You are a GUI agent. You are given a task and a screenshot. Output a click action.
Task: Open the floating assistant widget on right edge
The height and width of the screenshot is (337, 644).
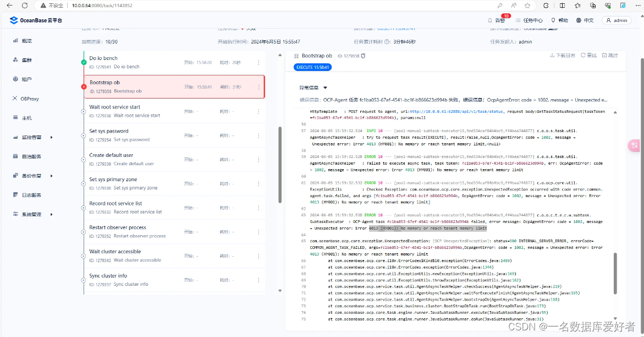(x=634, y=144)
